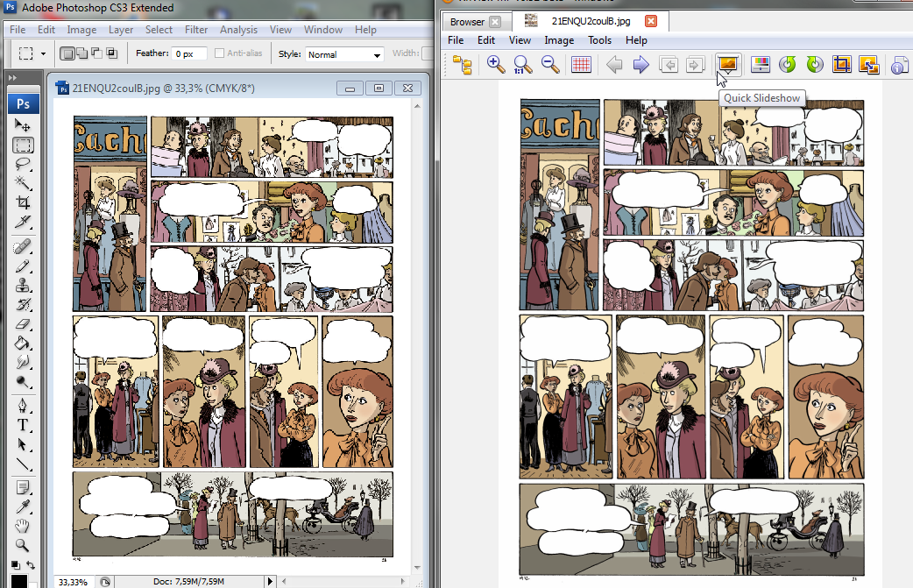Click the Photoshop document vertical scrollbar
The image size is (913, 588).
tap(417, 337)
